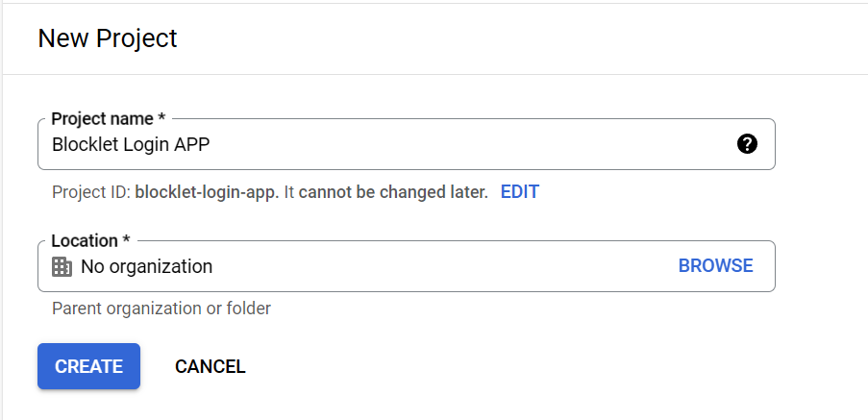Browse for a parent location
The image size is (868, 420).
715,266
